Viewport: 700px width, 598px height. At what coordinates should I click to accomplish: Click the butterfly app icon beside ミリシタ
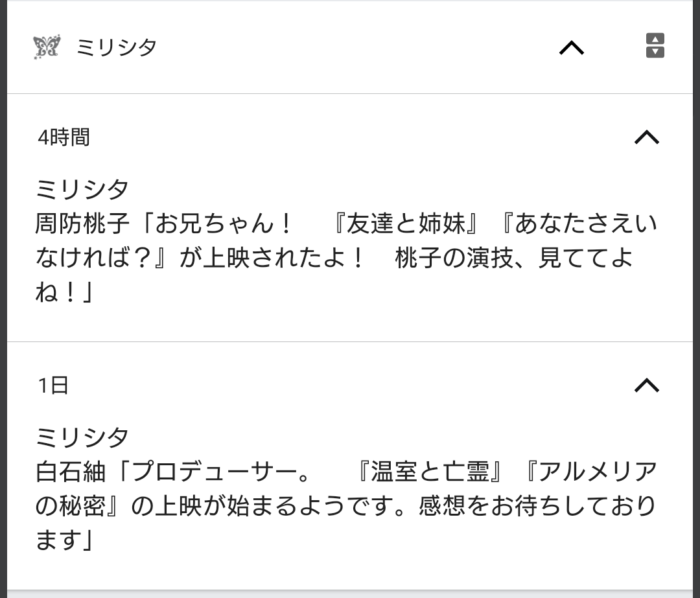click(x=46, y=47)
